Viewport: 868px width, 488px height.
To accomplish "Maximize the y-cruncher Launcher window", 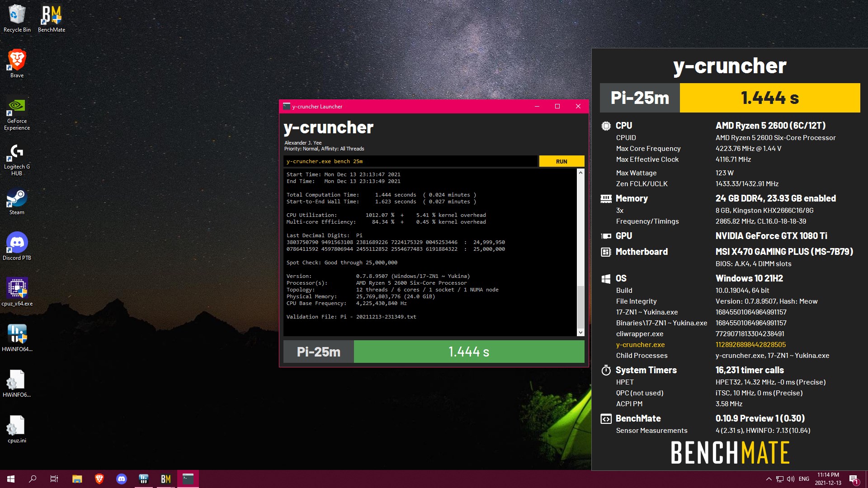I will pyautogui.click(x=557, y=106).
